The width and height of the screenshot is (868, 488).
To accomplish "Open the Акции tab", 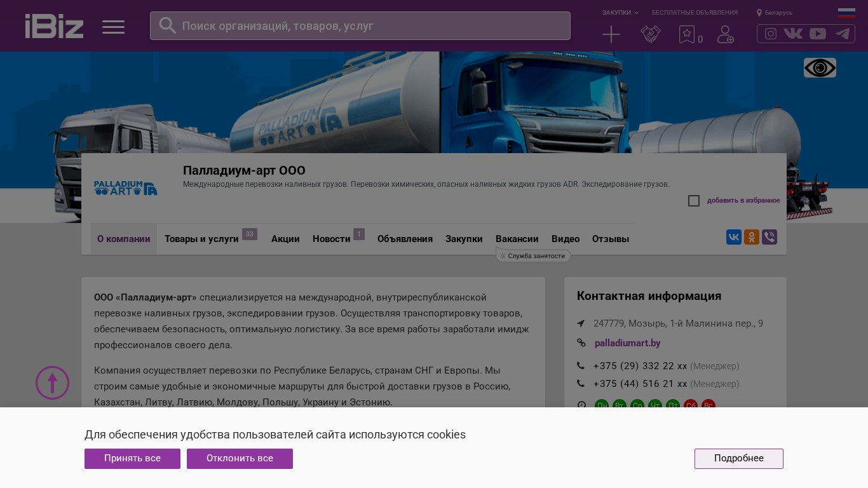I will click(285, 239).
